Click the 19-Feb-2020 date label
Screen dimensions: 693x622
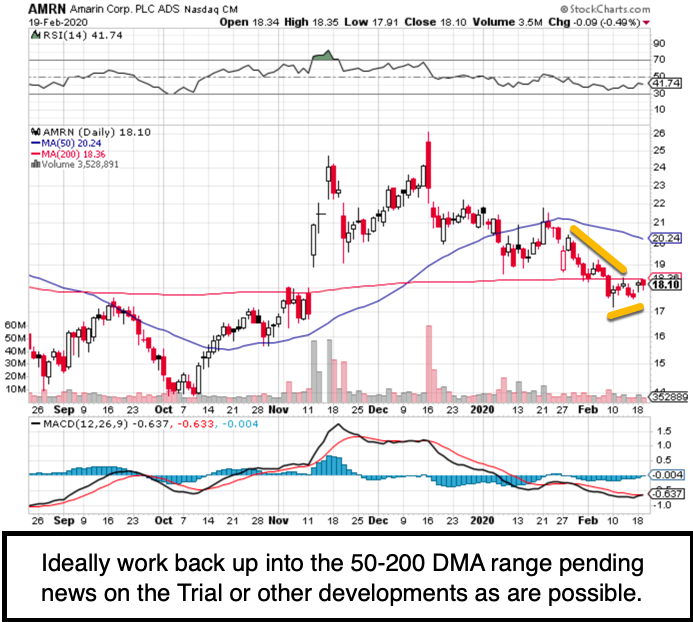(x=58, y=22)
